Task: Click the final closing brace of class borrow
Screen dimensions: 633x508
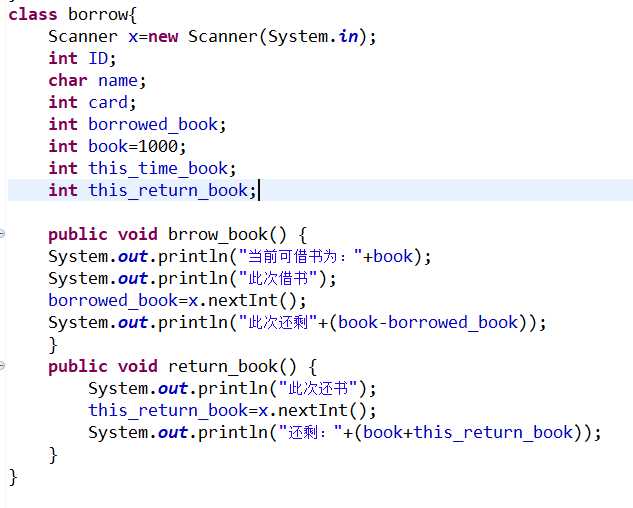Action: (x=13, y=477)
